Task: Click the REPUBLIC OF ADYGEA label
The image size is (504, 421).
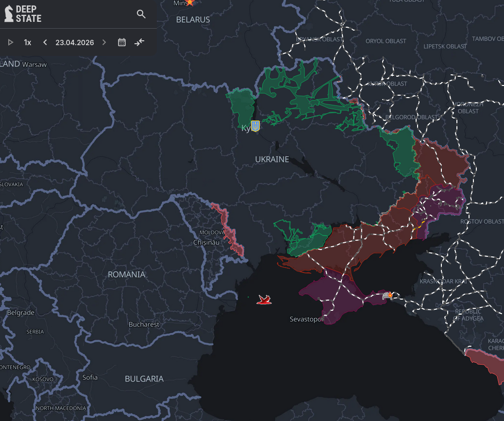Action: click(469, 315)
